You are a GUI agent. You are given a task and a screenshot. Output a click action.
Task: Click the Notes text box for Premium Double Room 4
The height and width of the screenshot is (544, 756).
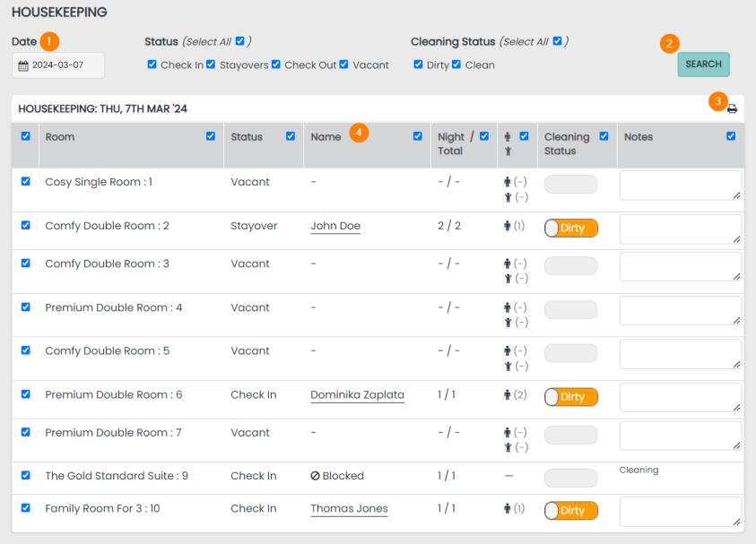[680, 310]
